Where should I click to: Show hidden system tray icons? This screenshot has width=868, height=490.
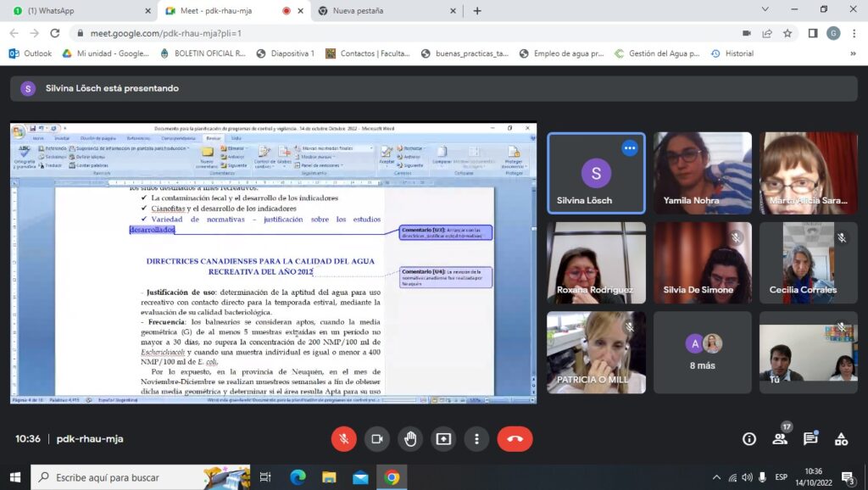tap(716, 477)
